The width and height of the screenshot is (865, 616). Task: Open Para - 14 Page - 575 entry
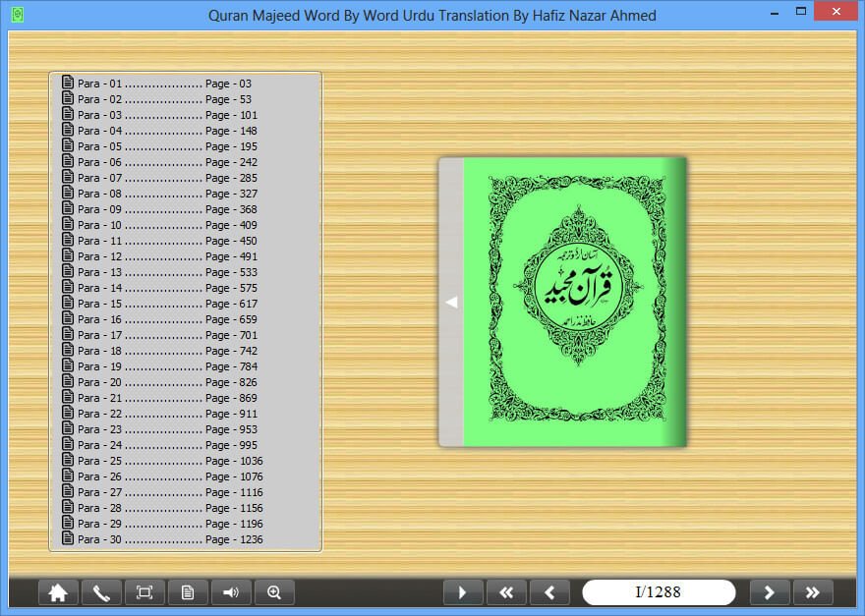(159, 288)
